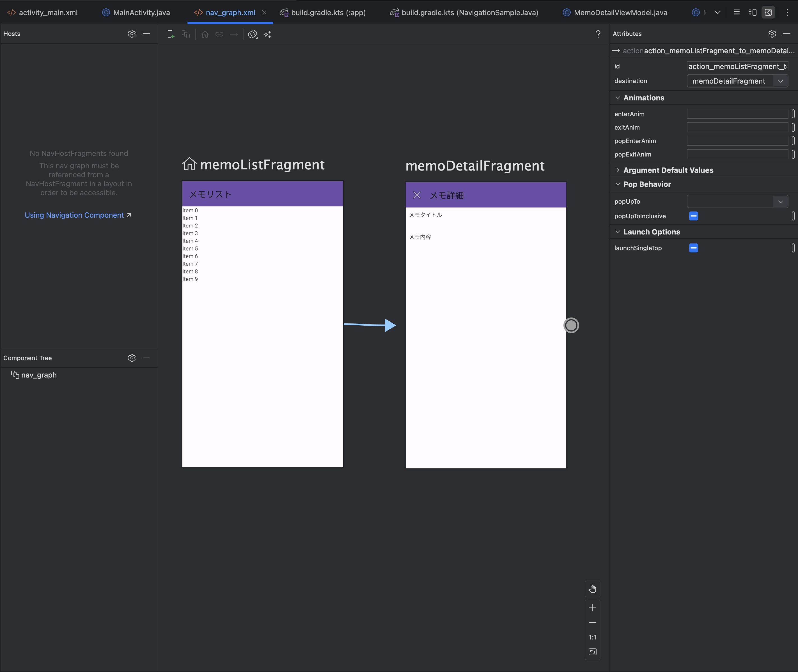Click the New Destination icon

tap(171, 34)
